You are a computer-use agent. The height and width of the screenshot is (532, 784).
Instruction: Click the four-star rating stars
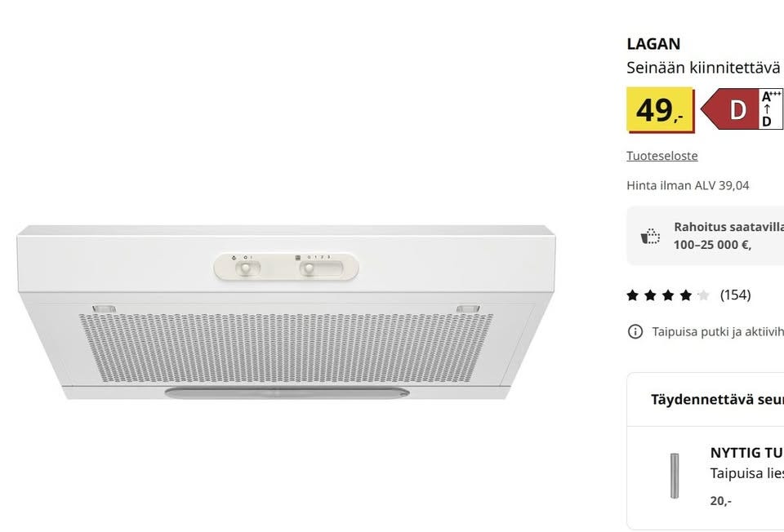tap(668, 295)
